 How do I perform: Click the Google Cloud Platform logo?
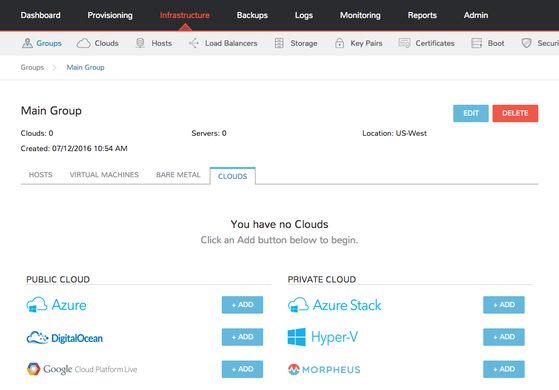pyautogui.click(x=82, y=369)
